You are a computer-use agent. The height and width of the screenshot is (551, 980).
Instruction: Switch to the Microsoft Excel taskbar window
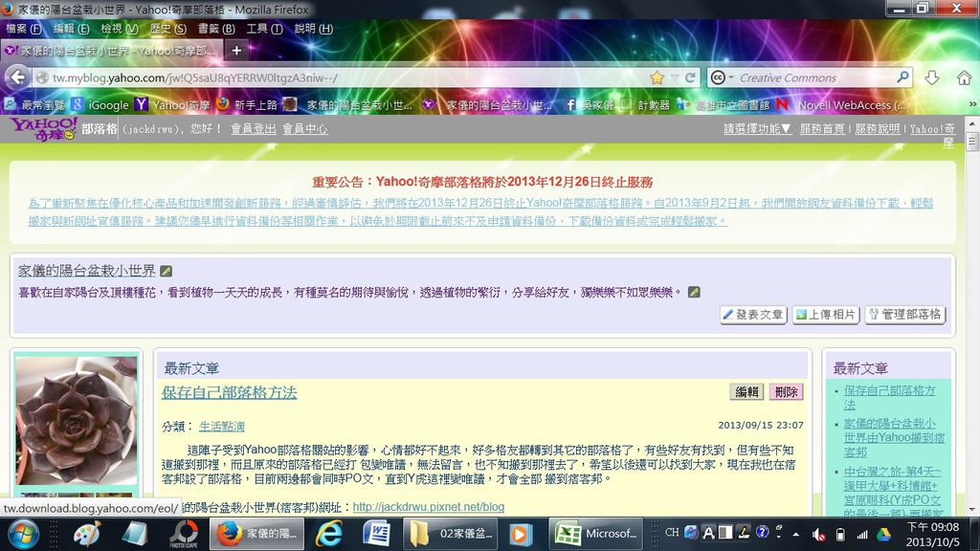(595, 534)
